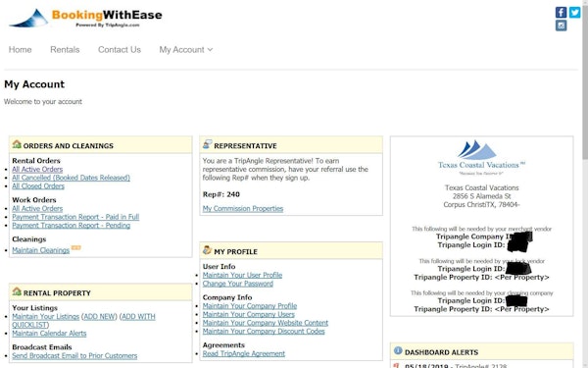Open My Commission Properties link
588x368 pixels.
point(243,208)
